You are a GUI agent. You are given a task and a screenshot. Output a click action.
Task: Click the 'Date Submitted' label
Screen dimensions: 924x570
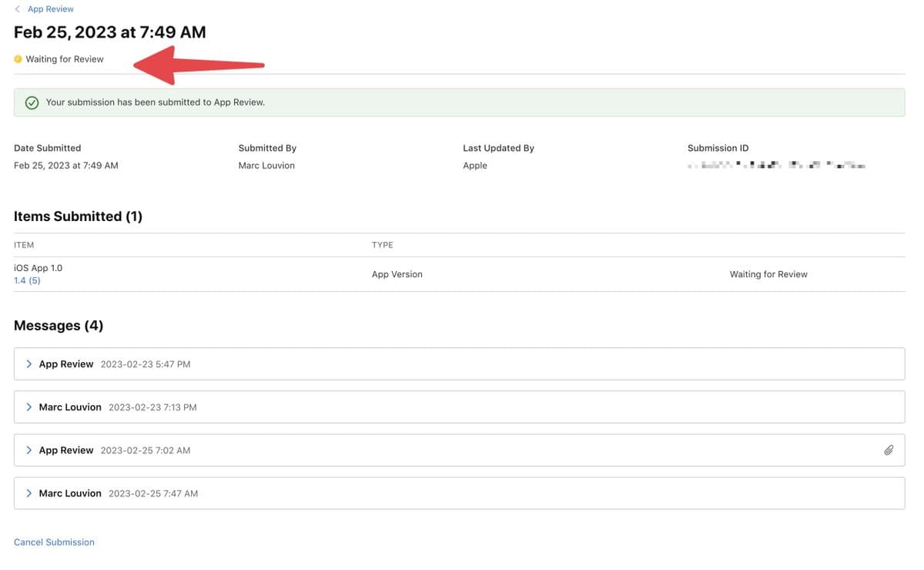pyautogui.click(x=47, y=148)
